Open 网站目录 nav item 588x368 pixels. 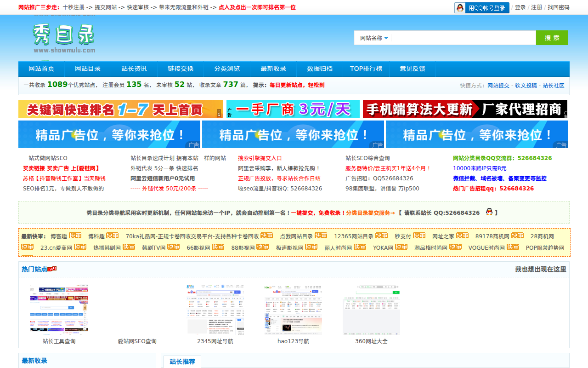(x=88, y=69)
